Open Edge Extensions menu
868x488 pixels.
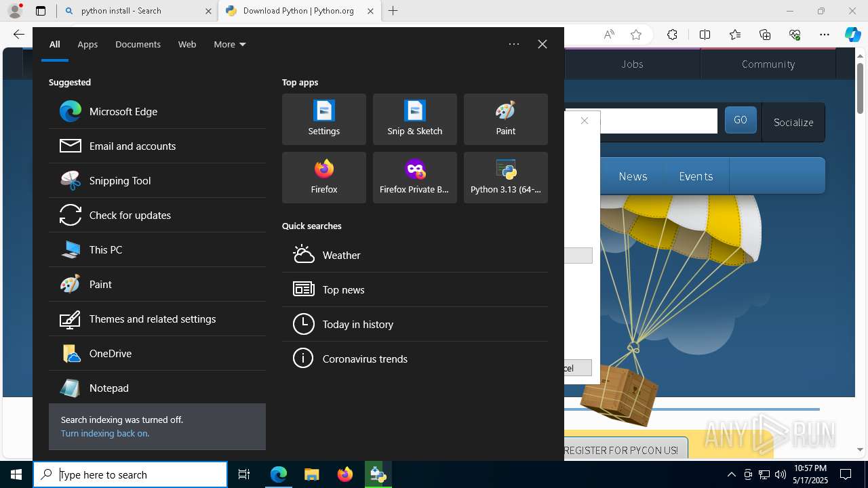coord(672,35)
